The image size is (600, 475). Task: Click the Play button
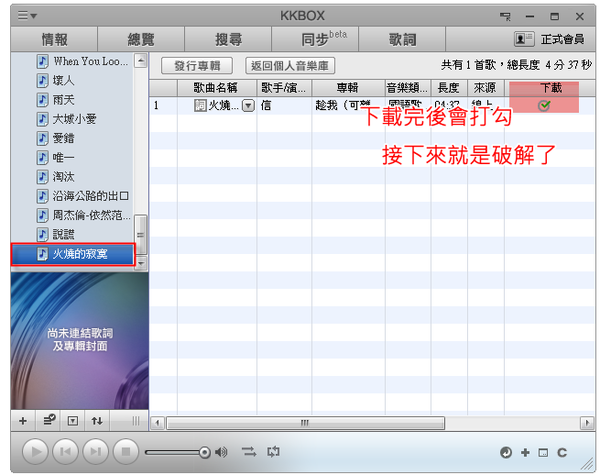pos(35,452)
